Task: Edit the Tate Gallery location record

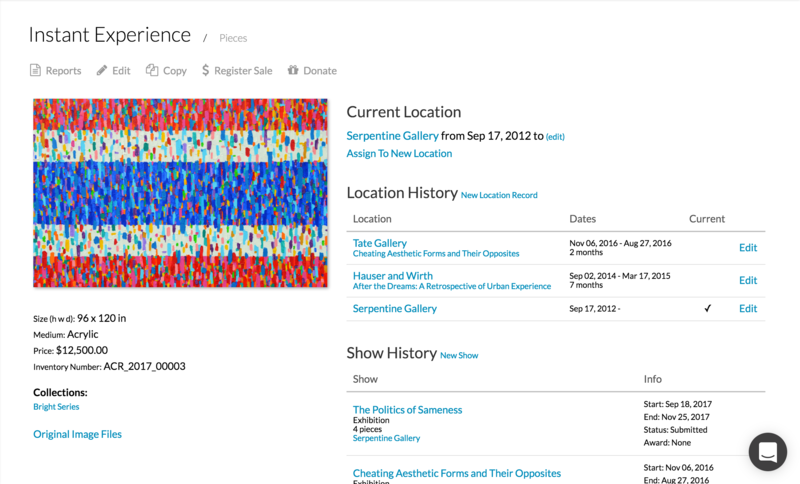Action: pos(747,248)
